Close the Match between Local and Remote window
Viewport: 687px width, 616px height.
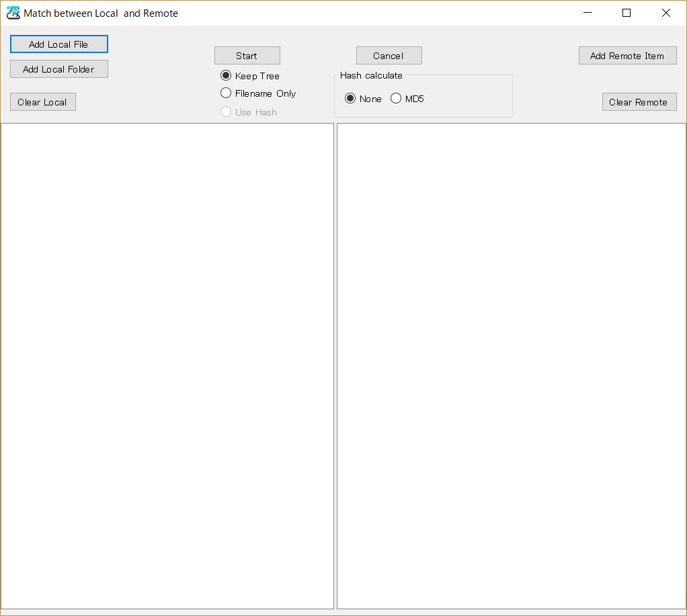(665, 13)
